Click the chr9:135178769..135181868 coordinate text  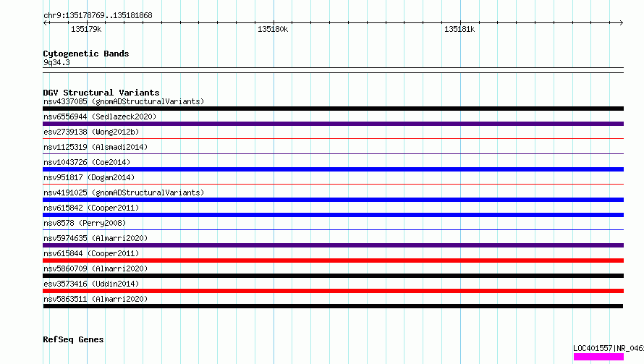[x=98, y=15]
